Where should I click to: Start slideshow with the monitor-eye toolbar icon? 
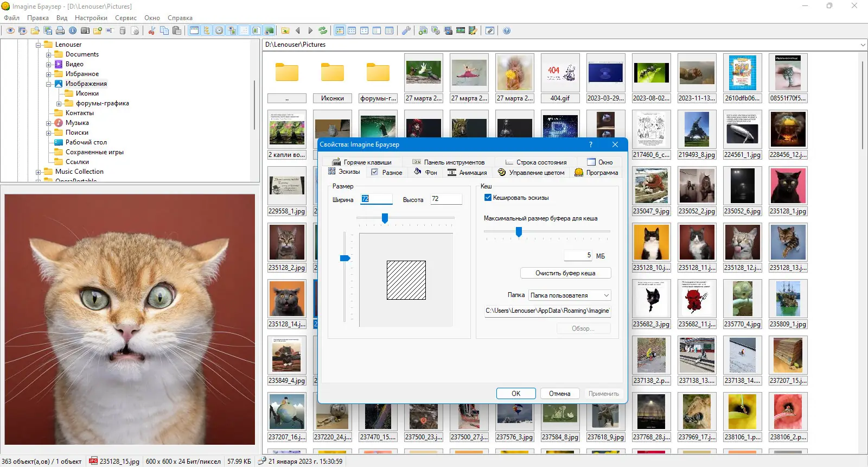[22, 31]
